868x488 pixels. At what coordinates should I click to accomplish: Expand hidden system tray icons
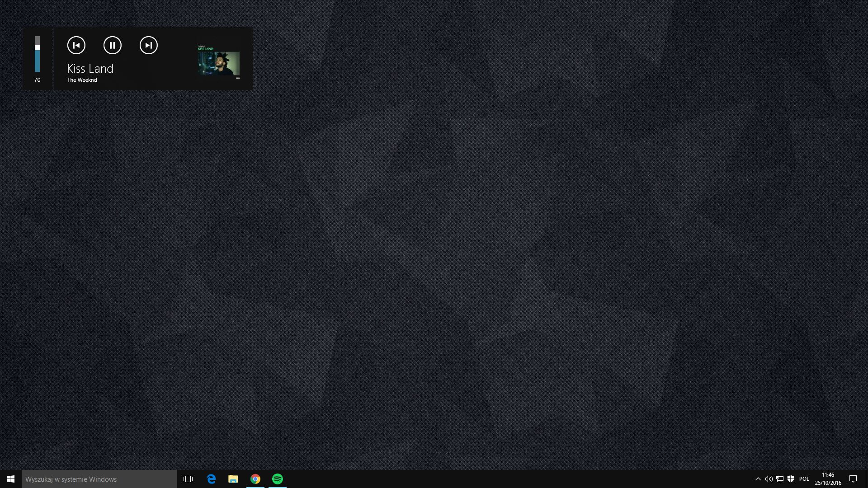758,479
